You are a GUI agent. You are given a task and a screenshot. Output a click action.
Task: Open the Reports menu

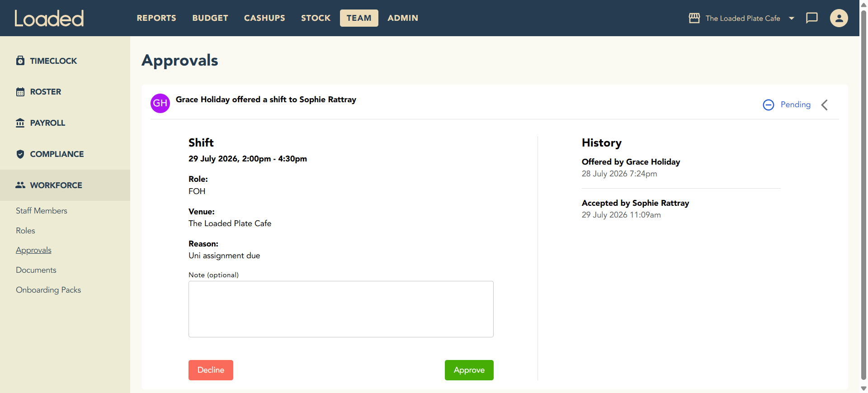tap(156, 18)
